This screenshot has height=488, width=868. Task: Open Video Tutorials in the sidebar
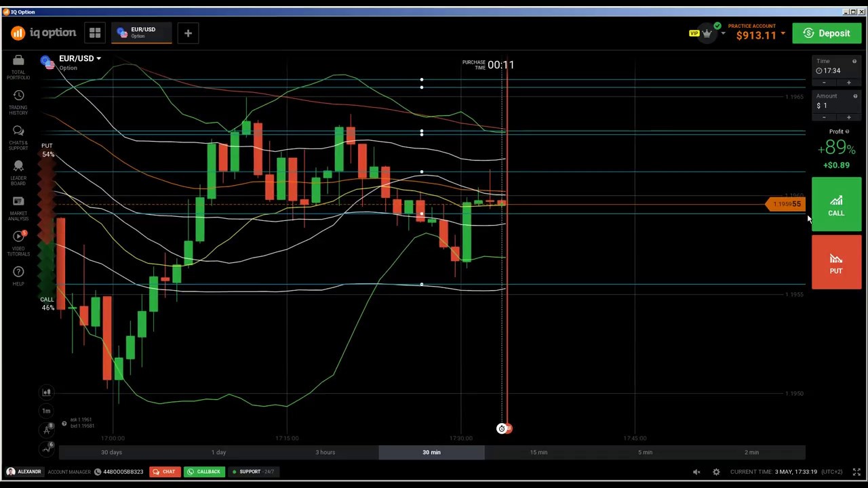(18, 243)
